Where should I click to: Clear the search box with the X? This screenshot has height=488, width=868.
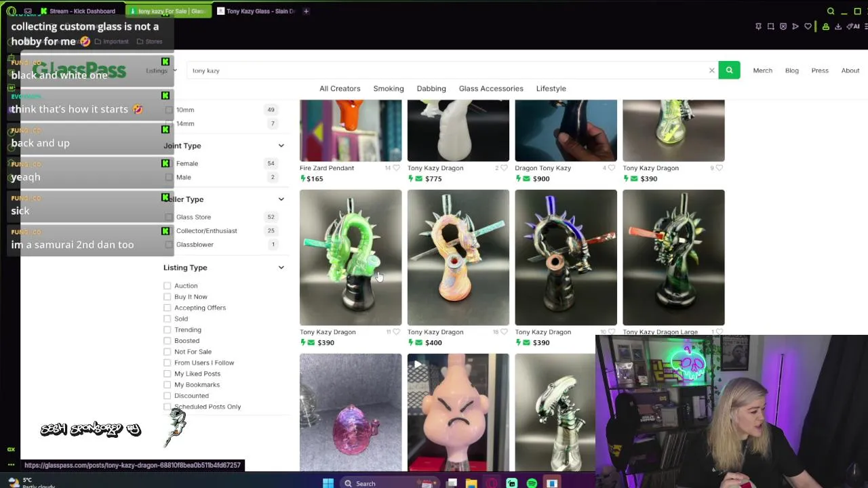(711, 70)
